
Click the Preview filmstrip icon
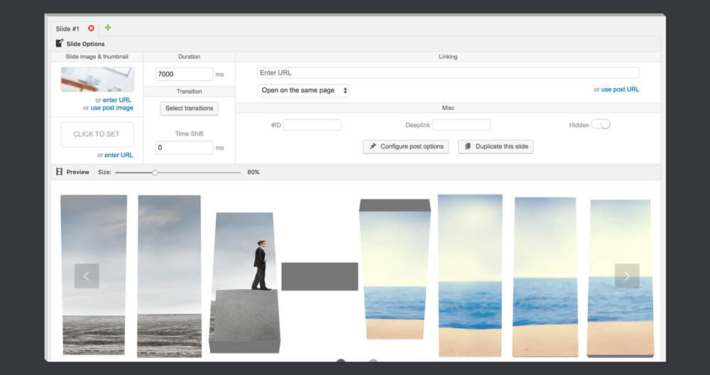point(59,172)
